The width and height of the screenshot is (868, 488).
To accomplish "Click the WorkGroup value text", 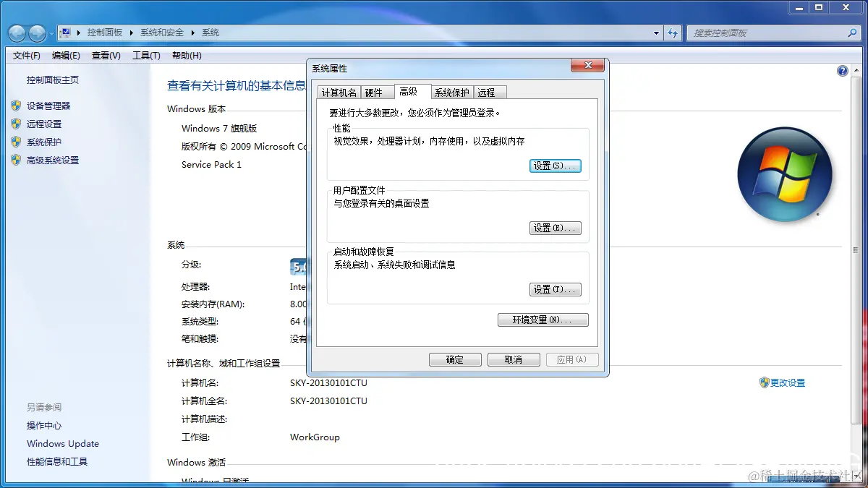I will [315, 437].
